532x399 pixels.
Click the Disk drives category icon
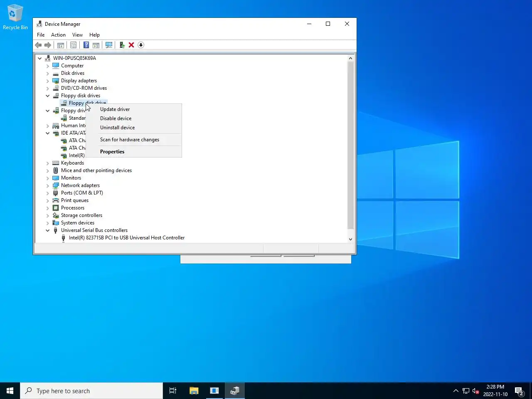tap(56, 73)
